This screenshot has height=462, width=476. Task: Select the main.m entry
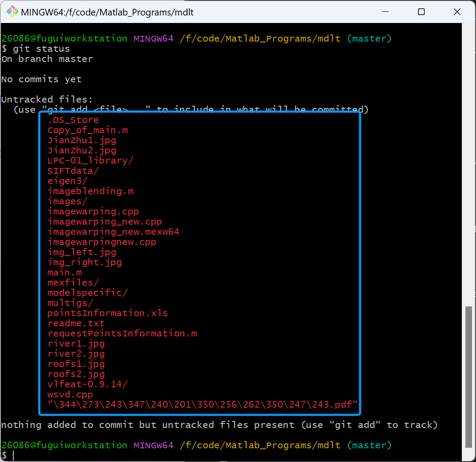coord(65,272)
